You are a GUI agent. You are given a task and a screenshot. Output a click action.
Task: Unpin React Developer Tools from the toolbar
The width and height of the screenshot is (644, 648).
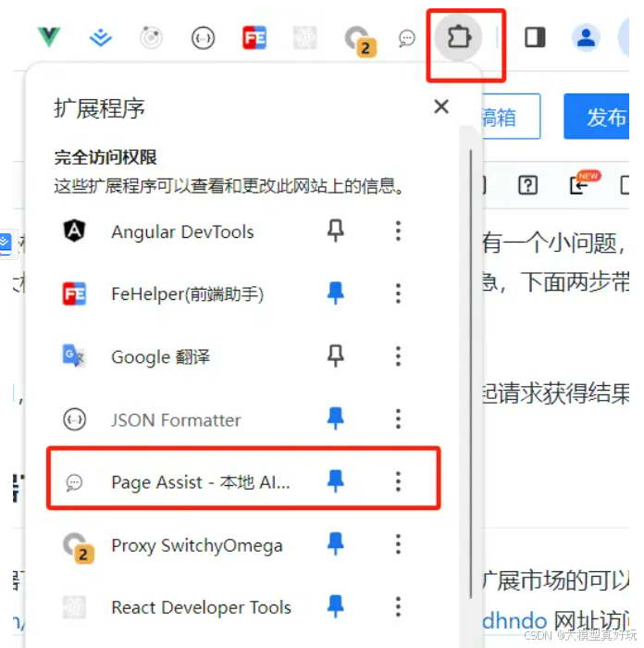click(336, 606)
